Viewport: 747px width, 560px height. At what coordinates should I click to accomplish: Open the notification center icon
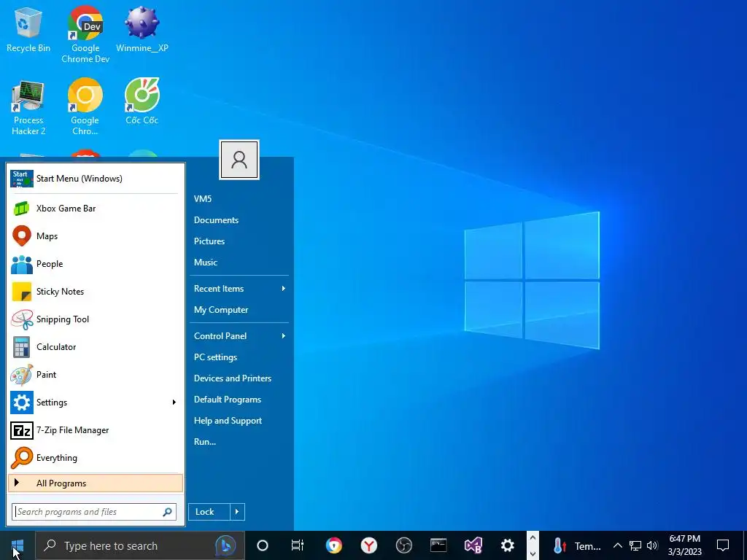coord(723,545)
